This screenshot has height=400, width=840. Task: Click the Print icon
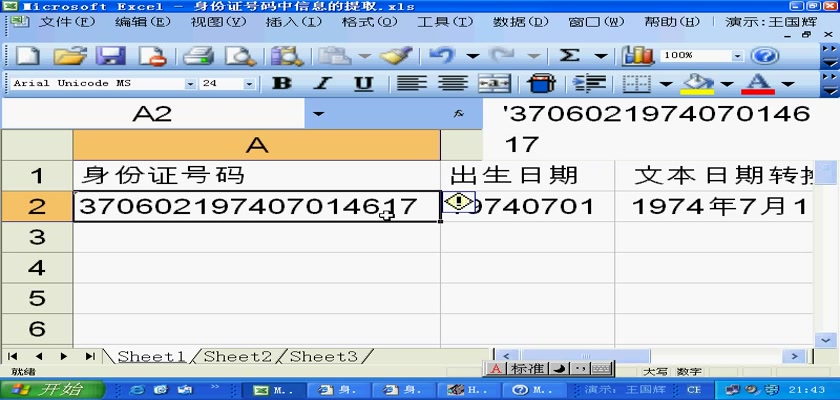198,56
